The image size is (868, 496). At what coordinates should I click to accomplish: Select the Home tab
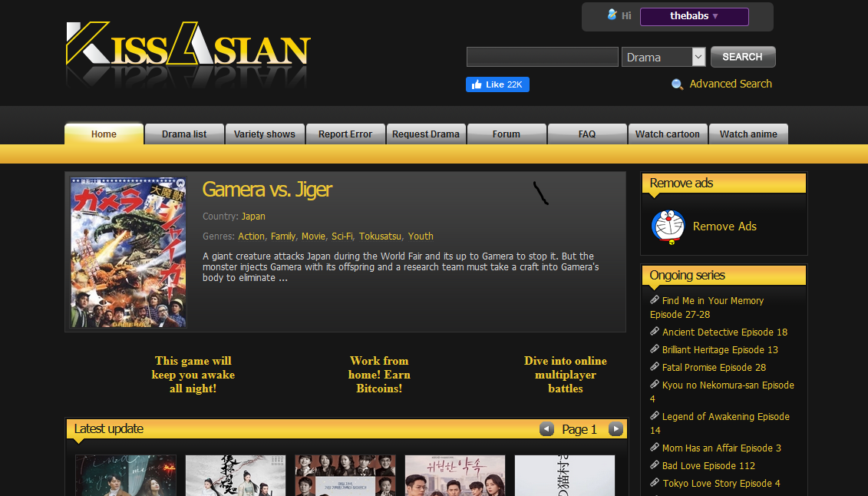click(104, 134)
